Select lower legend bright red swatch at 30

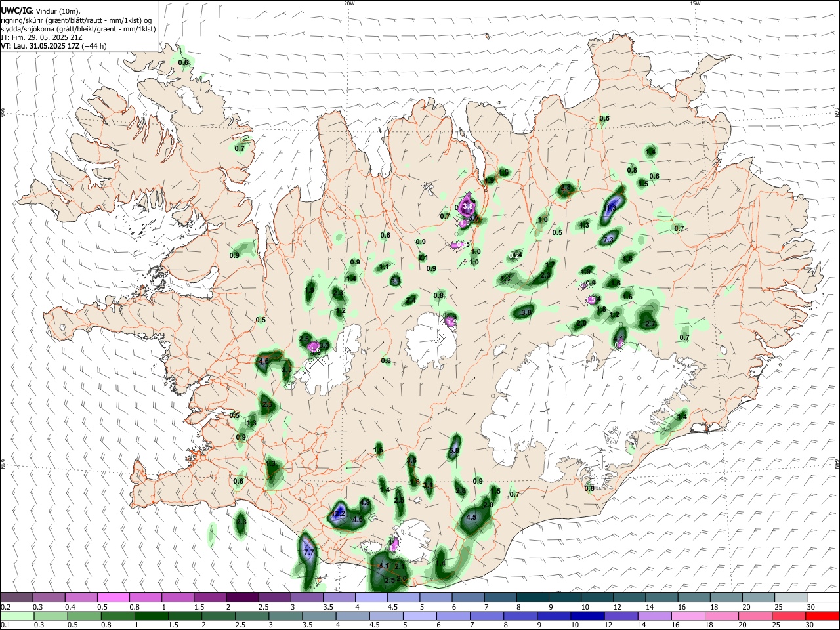[x=822, y=616]
